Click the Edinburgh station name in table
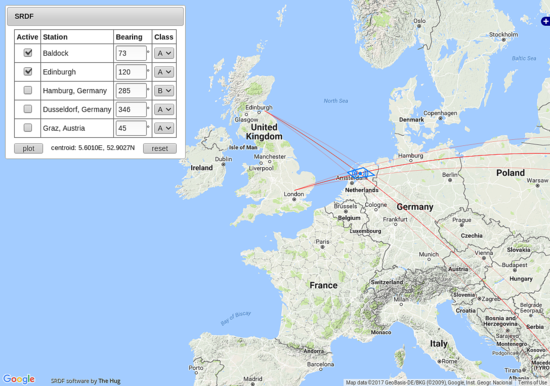Image resolution: width=550 pixels, height=386 pixels. 59,72
